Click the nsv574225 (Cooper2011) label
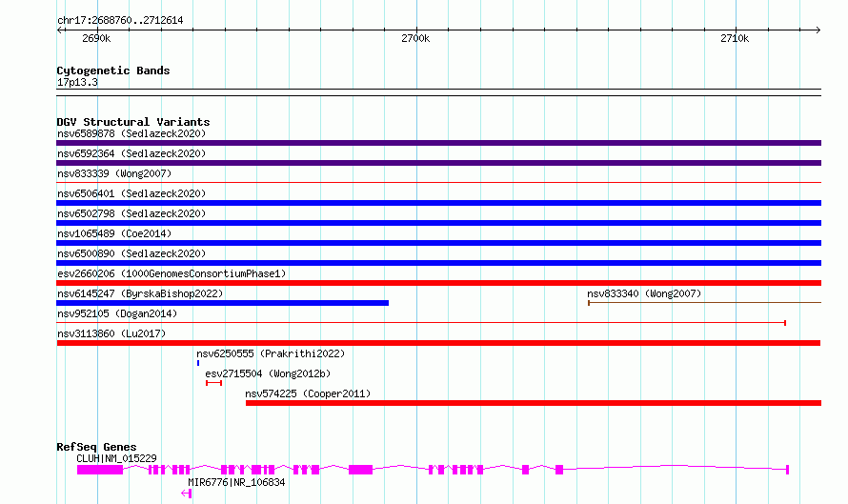Image resolution: width=848 pixels, height=504 pixels. (x=308, y=393)
